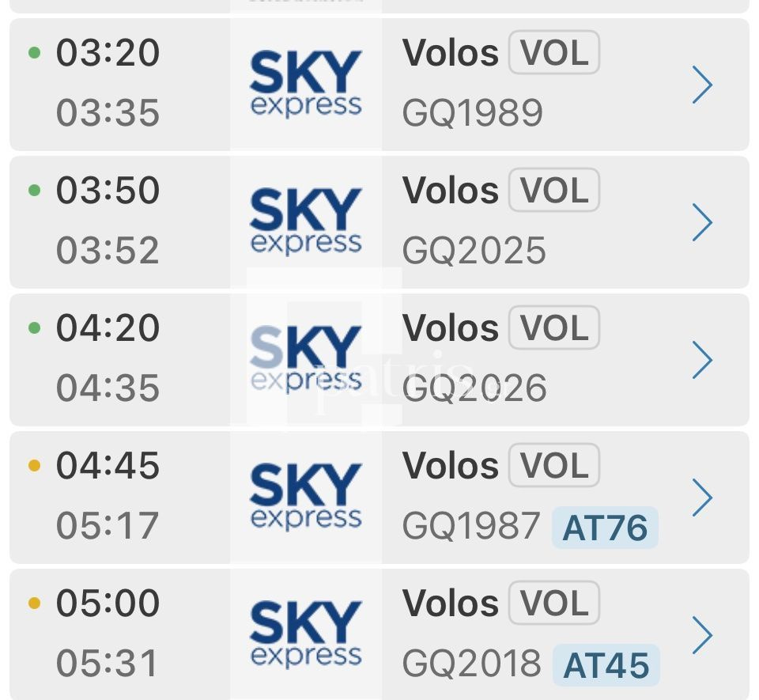Open Volos destination on 05:00 flight
The width and height of the screenshot is (759, 700).
[x=450, y=604]
